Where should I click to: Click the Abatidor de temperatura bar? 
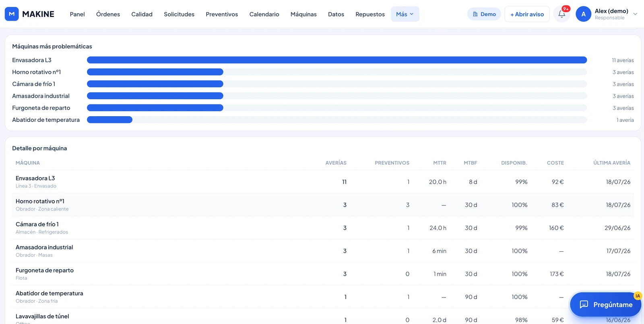tap(109, 120)
